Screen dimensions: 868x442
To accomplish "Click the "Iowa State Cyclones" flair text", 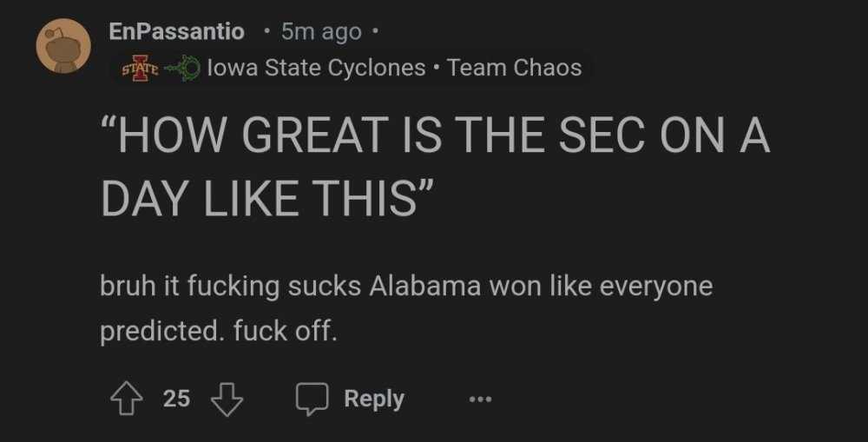I will [x=317, y=68].
